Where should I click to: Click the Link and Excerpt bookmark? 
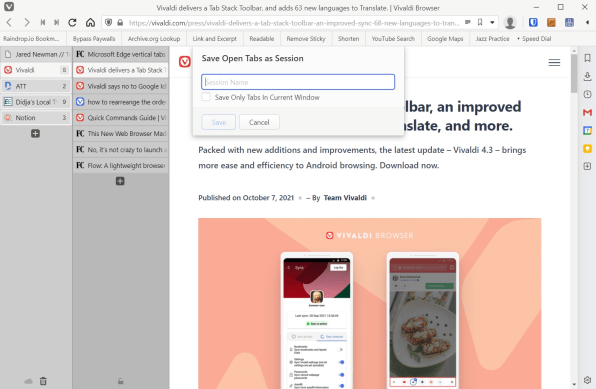pos(214,38)
